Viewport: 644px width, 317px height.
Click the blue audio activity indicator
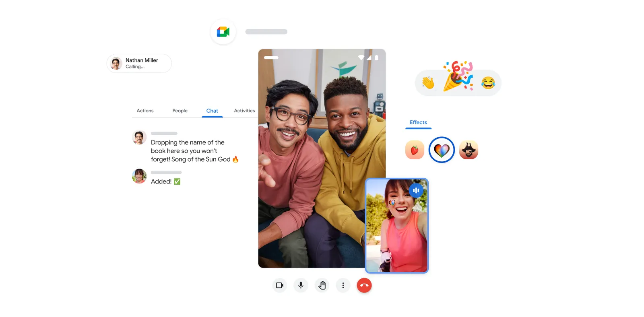click(416, 190)
